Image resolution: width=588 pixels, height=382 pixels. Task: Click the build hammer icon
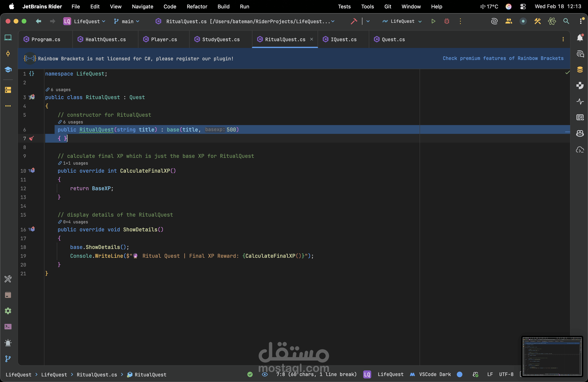click(x=354, y=21)
